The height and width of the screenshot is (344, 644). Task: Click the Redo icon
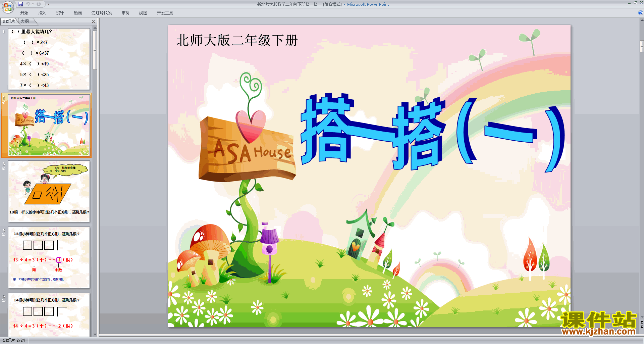39,4
